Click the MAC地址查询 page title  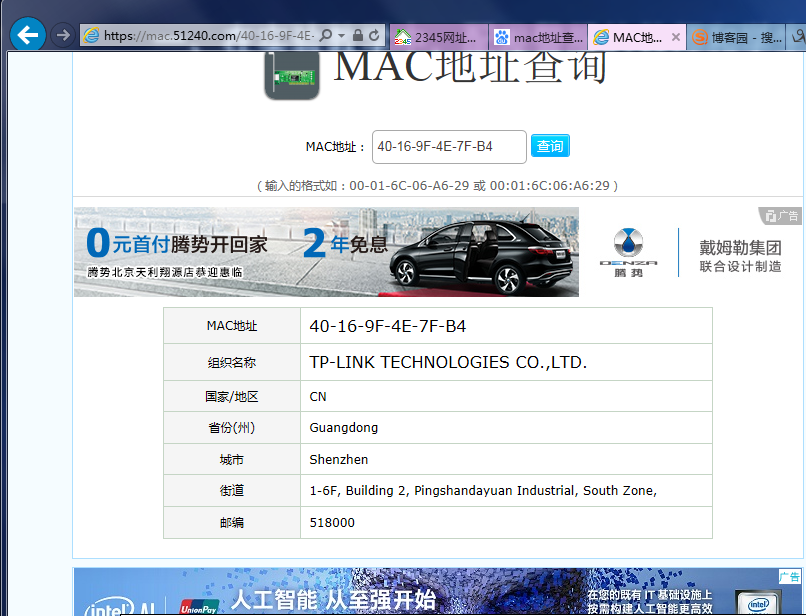pos(470,67)
